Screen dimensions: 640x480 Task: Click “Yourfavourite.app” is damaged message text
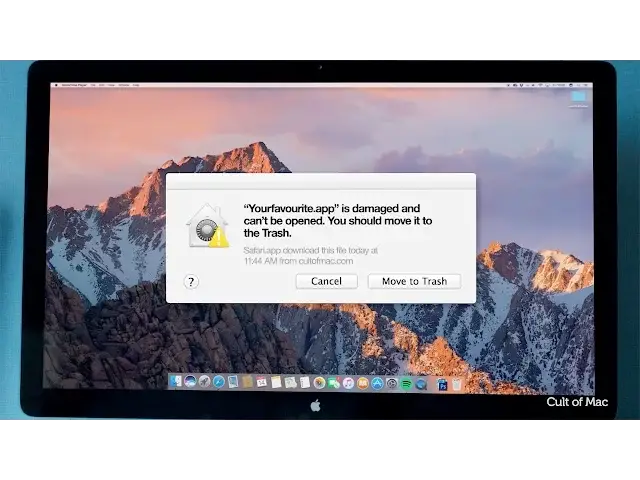tap(338, 221)
